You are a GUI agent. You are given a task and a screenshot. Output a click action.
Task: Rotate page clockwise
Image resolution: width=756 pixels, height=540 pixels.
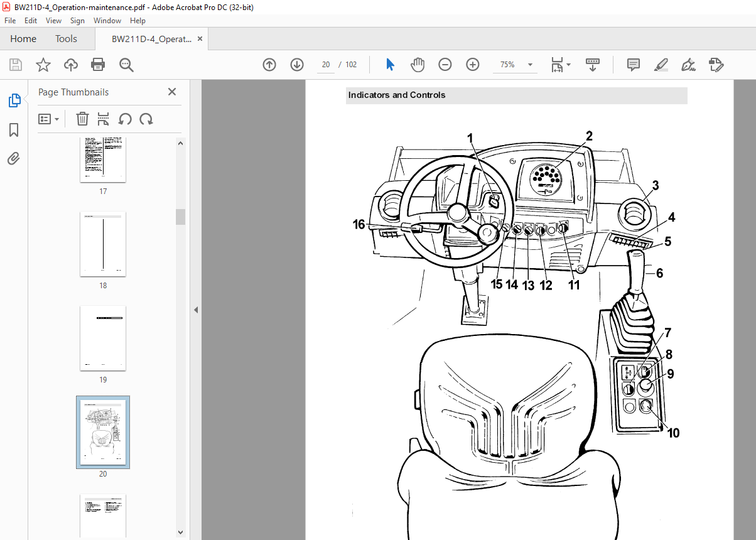pyautogui.click(x=146, y=119)
